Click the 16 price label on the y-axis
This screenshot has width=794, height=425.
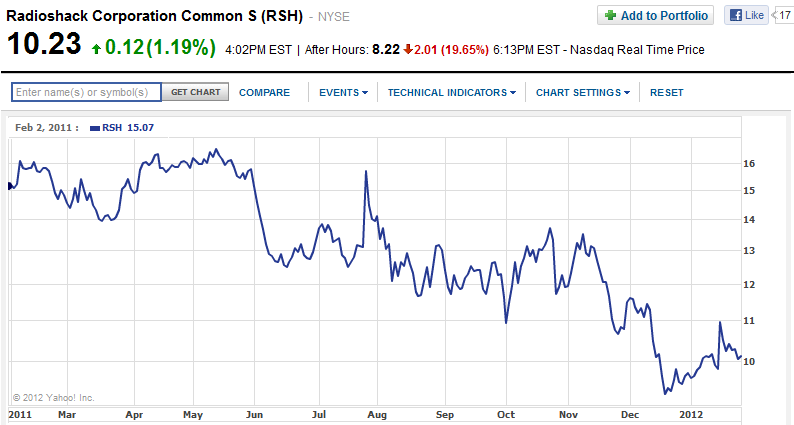click(749, 163)
